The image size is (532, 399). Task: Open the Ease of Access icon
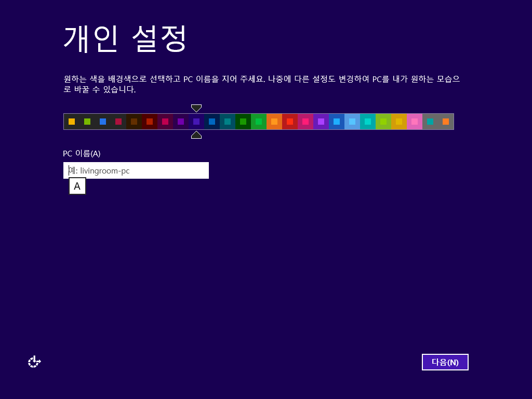click(34, 362)
